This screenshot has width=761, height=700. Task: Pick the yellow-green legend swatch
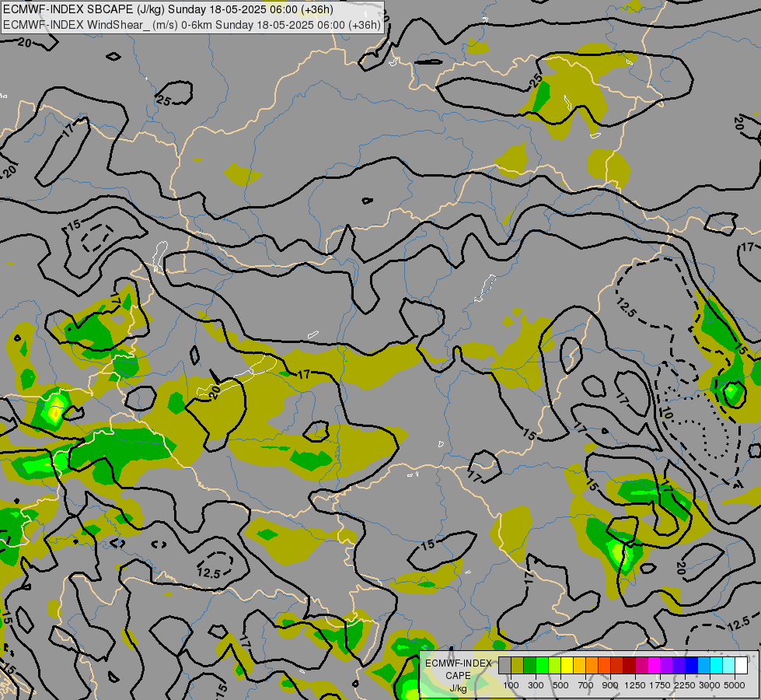click(555, 666)
